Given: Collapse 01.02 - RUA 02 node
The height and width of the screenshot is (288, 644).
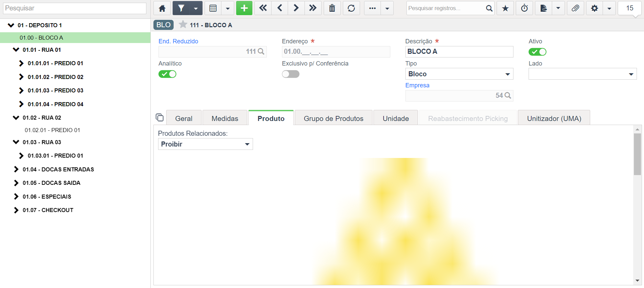Looking at the screenshot, I should point(16,118).
